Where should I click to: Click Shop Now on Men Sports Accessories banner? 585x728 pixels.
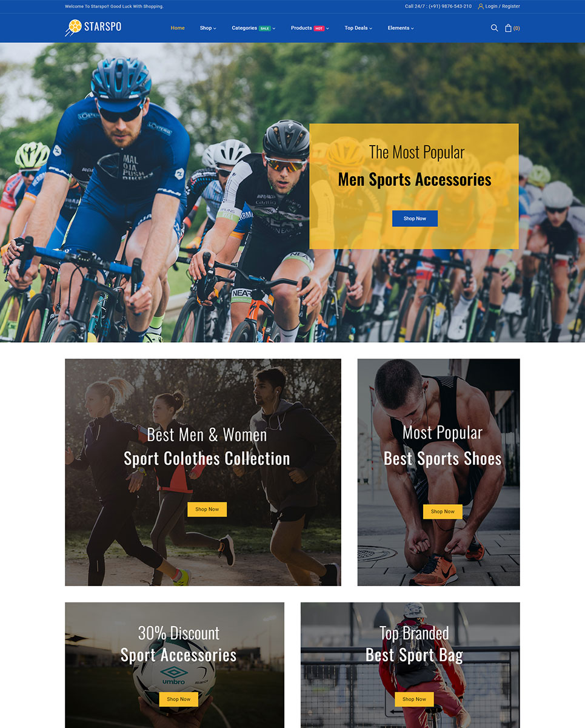[415, 218]
